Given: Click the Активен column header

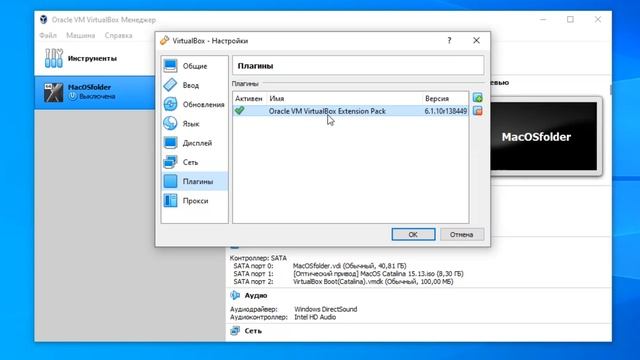Looking at the screenshot, I should click(249, 99).
